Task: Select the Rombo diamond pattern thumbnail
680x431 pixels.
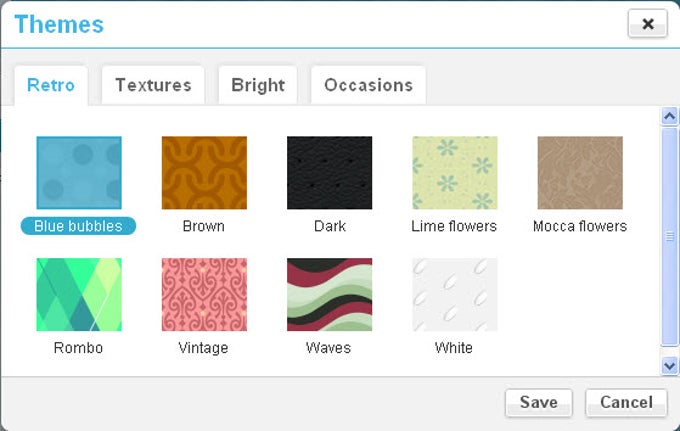Action: click(x=79, y=294)
